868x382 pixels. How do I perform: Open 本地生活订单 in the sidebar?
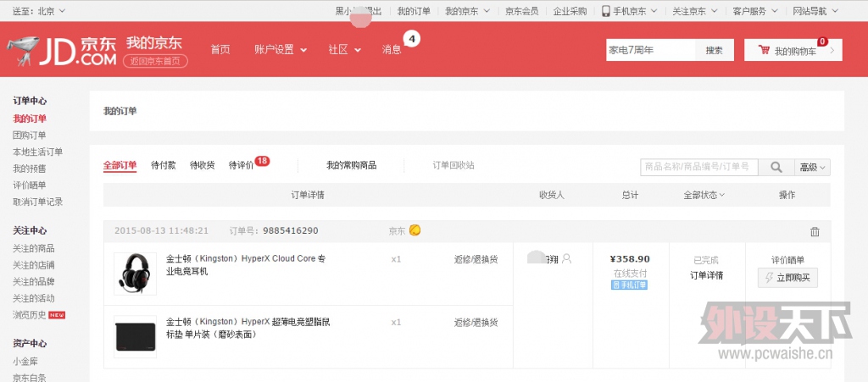tap(37, 152)
